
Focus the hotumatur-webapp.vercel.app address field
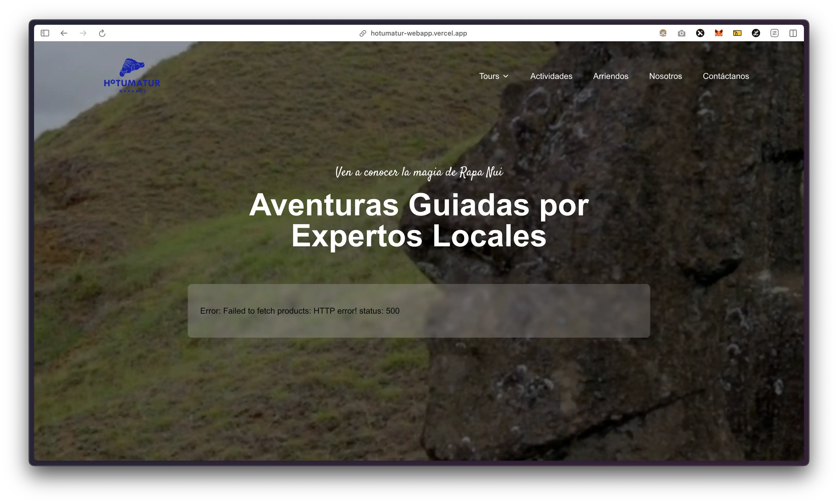(x=418, y=33)
